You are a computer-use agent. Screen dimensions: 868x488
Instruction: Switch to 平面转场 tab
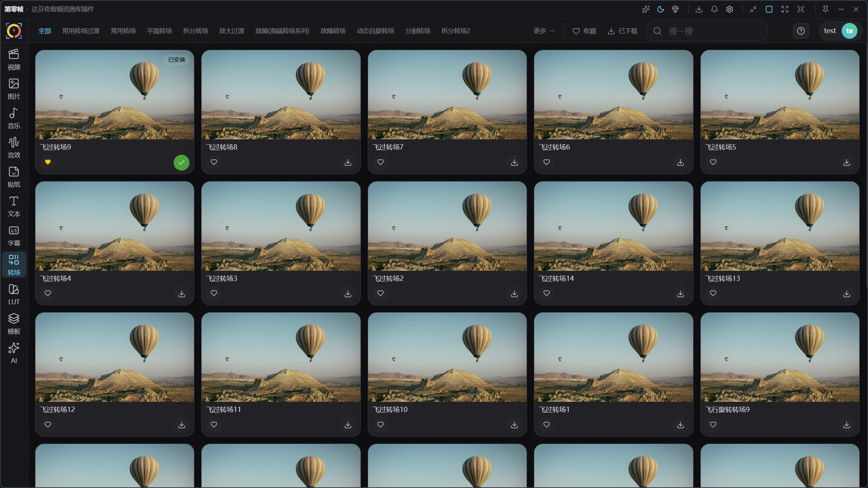click(159, 31)
